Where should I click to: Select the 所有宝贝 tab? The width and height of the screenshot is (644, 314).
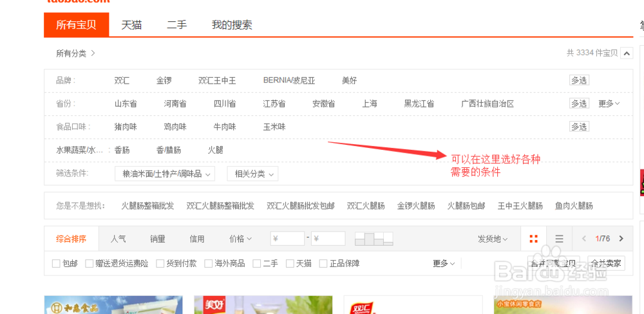click(77, 24)
